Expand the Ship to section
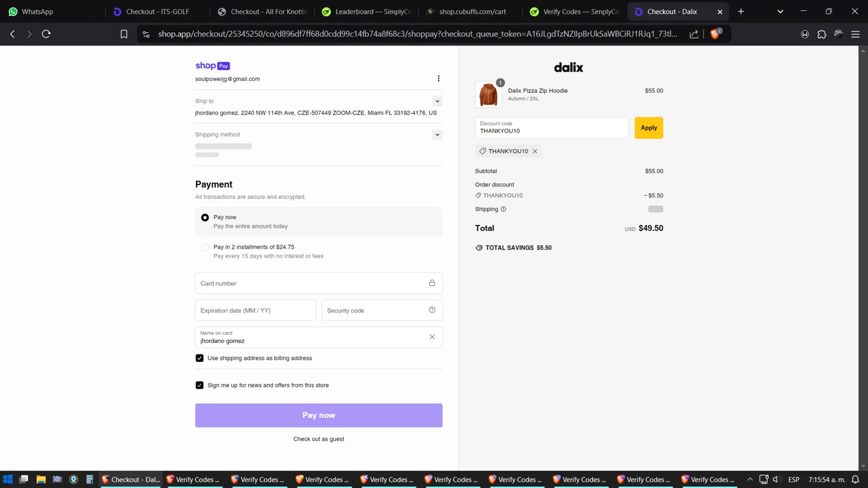 pos(437,101)
